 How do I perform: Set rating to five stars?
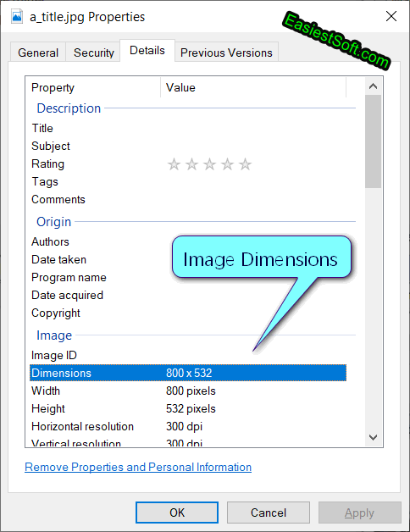pos(245,164)
